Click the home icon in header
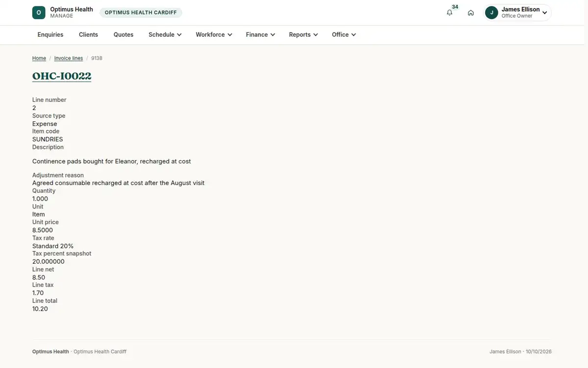588x368 pixels. coord(471,13)
